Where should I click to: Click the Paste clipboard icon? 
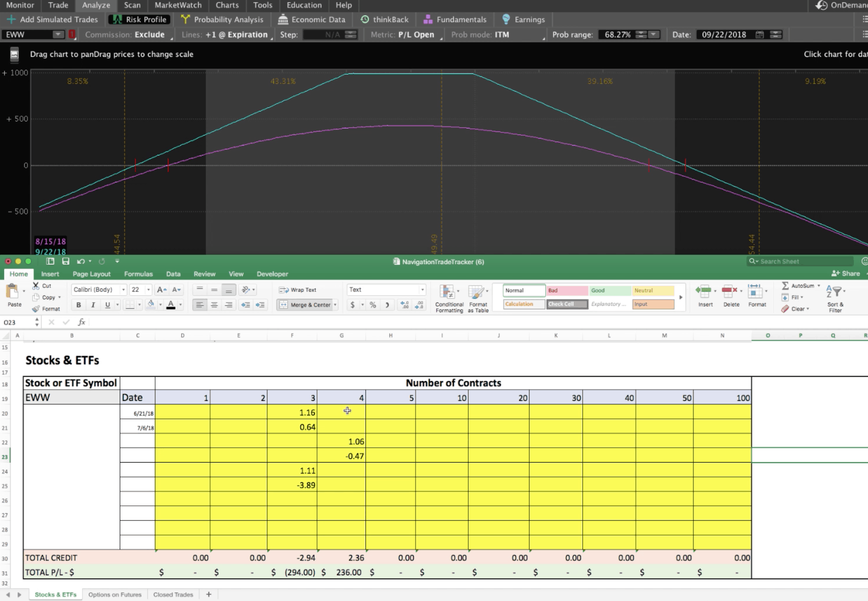[13, 291]
